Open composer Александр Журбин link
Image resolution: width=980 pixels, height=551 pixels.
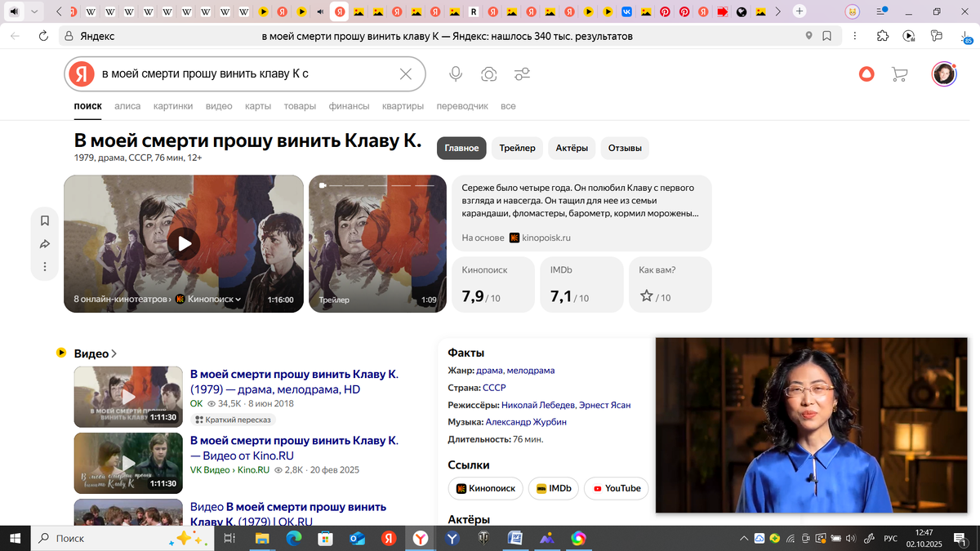pyautogui.click(x=526, y=422)
